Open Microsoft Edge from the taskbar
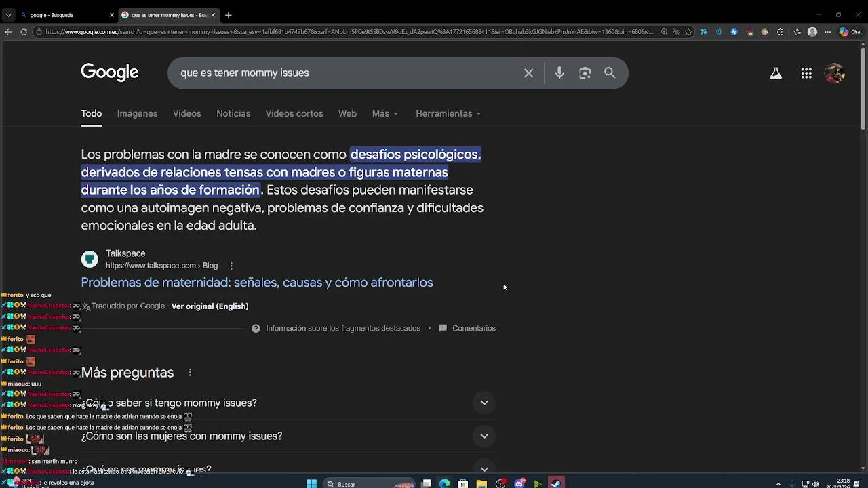This screenshot has width=868, height=488. point(444,484)
